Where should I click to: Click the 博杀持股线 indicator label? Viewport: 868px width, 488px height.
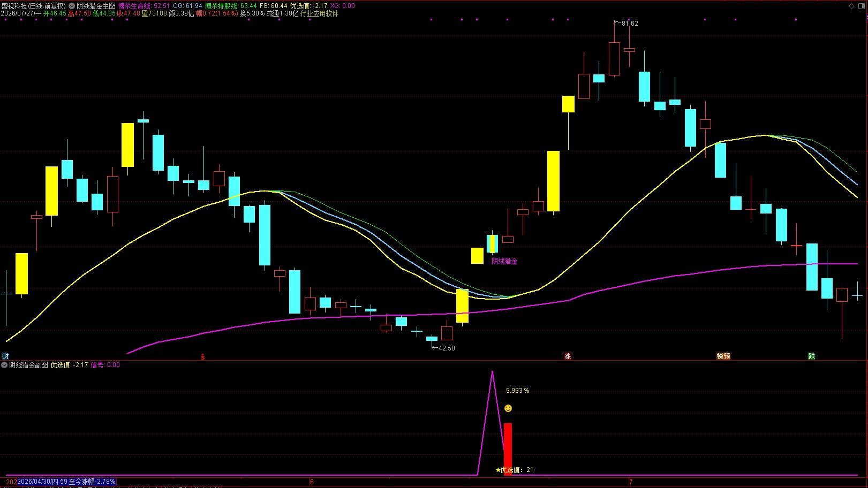(221, 6)
